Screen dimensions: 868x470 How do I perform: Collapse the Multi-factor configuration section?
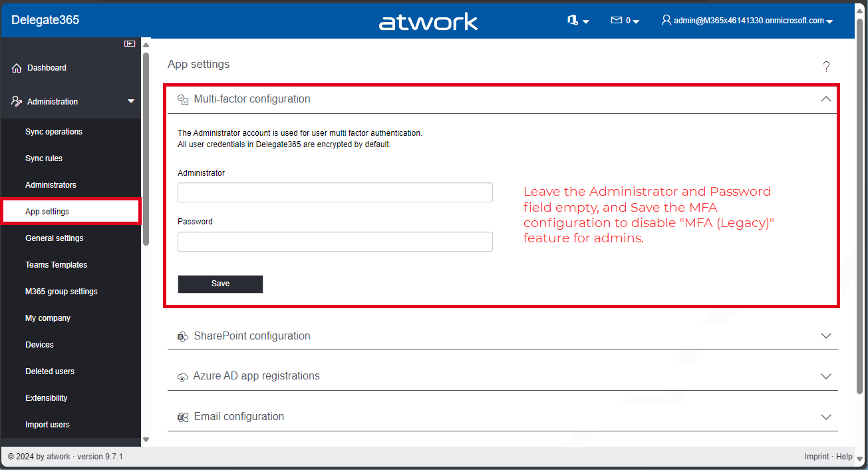(826, 99)
